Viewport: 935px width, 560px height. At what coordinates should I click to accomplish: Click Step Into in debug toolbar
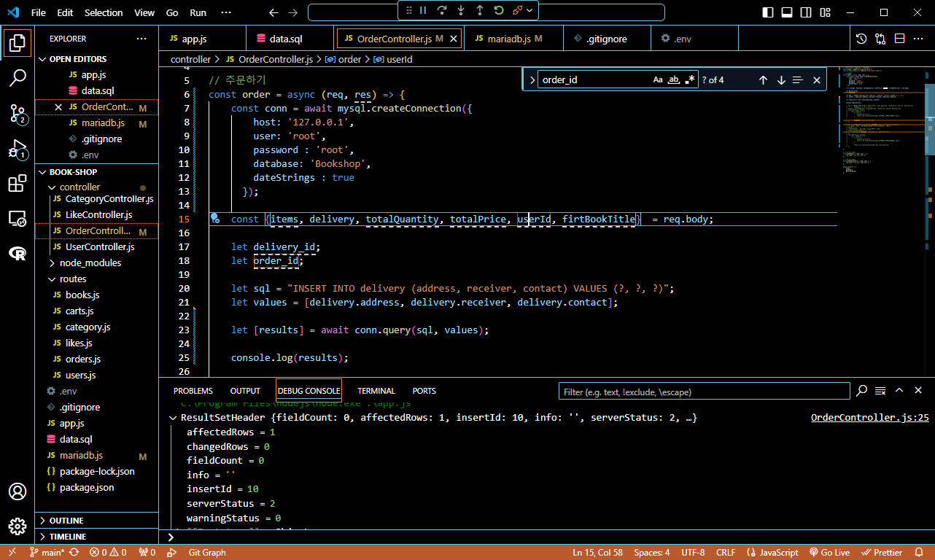click(x=461, y=10)
